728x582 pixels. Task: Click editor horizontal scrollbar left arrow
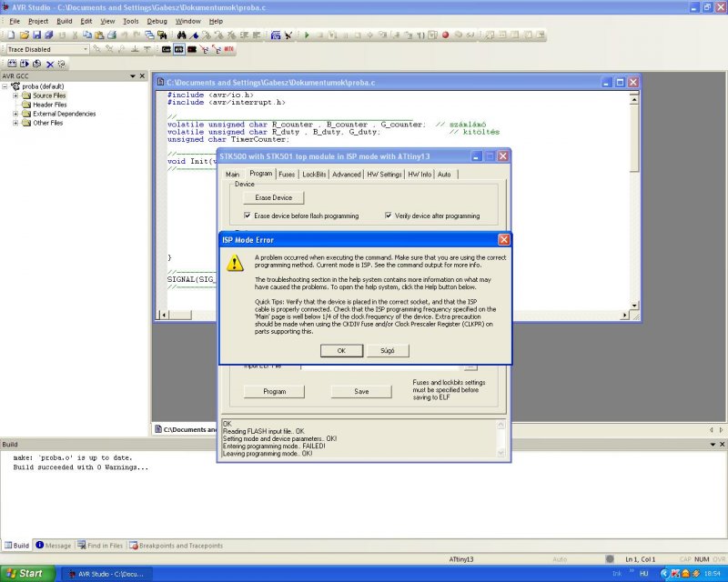pyautogui.click(x=163, y=316)
